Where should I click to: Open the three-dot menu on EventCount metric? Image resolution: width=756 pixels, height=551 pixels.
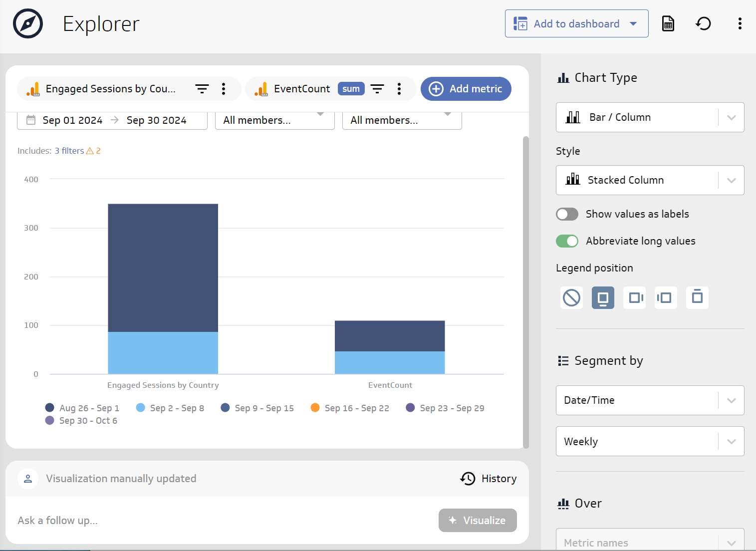click(x=399, y=88)
